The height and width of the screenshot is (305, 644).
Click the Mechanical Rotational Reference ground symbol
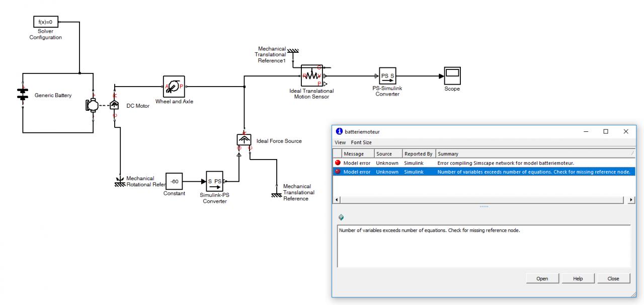point(120,182)
